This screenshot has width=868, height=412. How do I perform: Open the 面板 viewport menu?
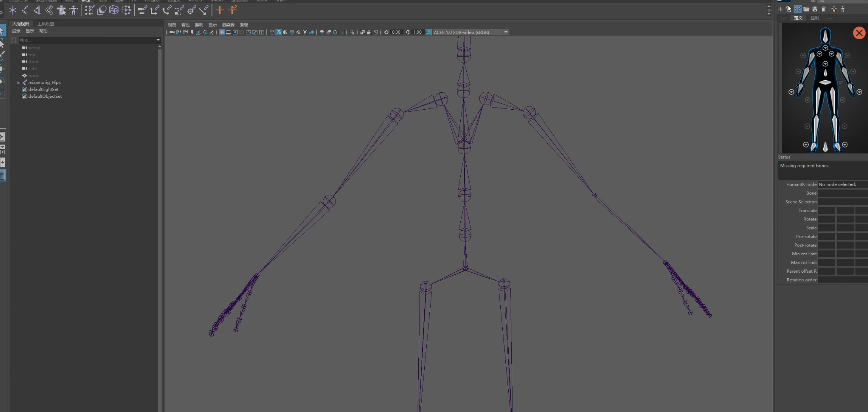point(244,25)
